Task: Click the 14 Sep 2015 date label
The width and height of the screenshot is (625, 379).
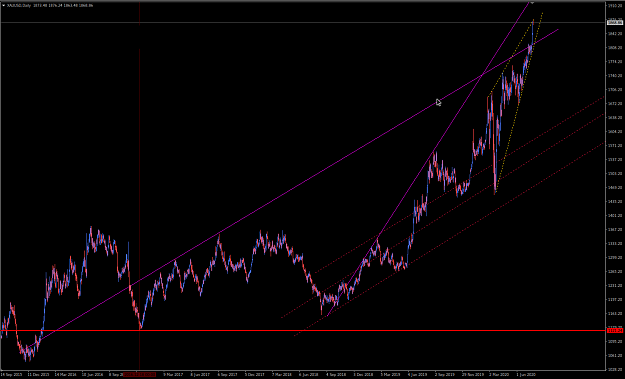Action: click(12, 375)
